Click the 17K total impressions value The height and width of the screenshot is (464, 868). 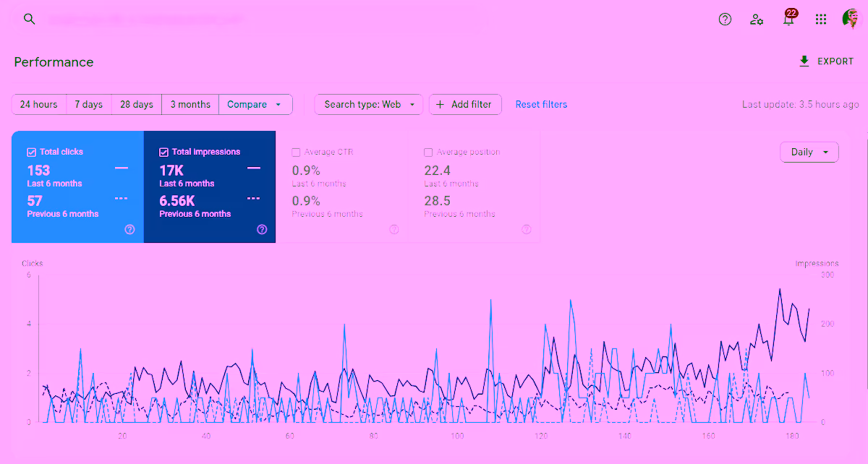pos(171,171)
